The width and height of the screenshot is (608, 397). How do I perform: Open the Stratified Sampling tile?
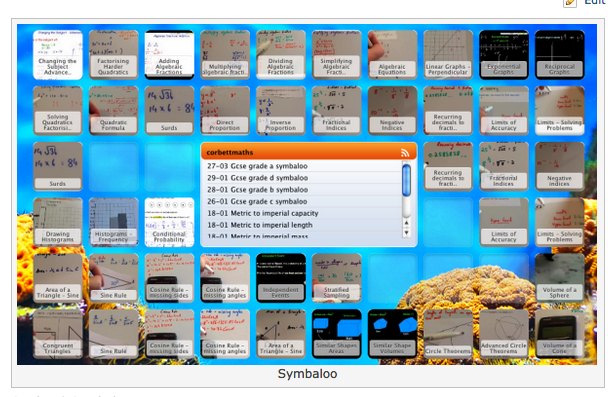(337, 278)
